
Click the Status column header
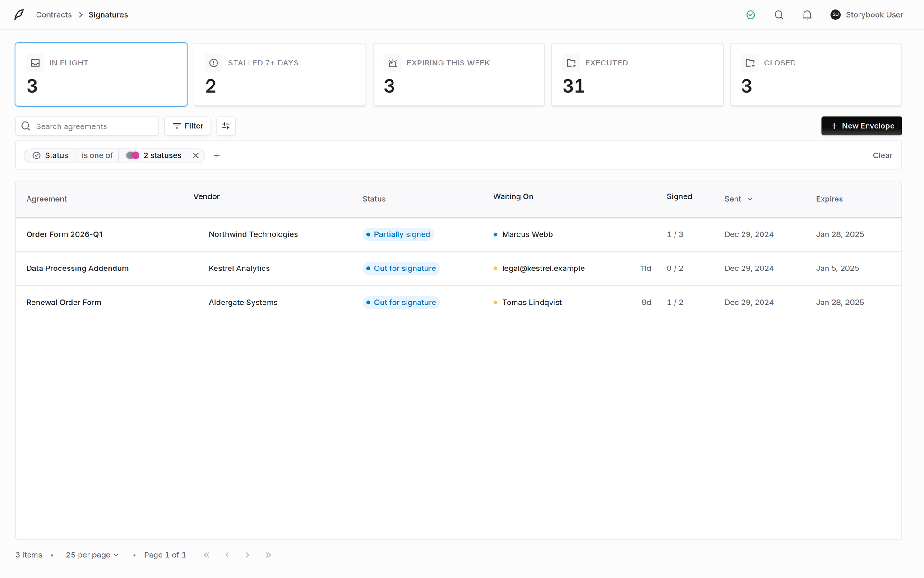coord(374,199)
